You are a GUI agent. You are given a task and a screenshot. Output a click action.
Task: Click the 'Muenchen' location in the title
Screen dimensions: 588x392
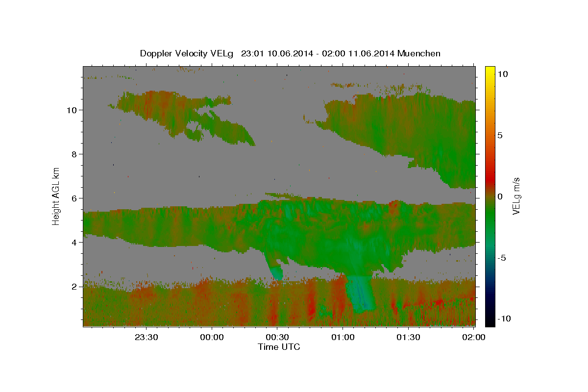(x=419, y=53)
